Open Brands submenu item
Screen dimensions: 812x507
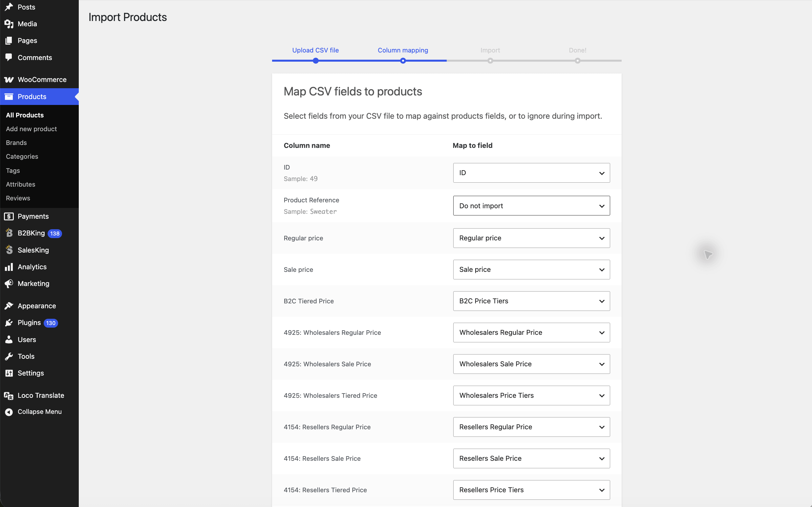click(16, 143)
